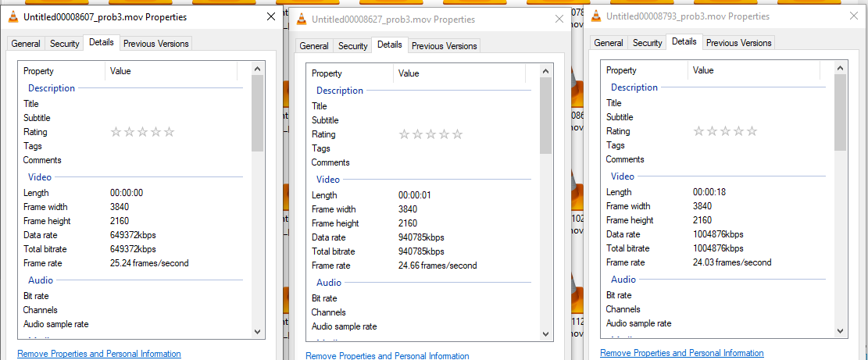Open Previous Versions tab in Untitled00008793 properties
The image size is (868, 360).
(738, 43)
